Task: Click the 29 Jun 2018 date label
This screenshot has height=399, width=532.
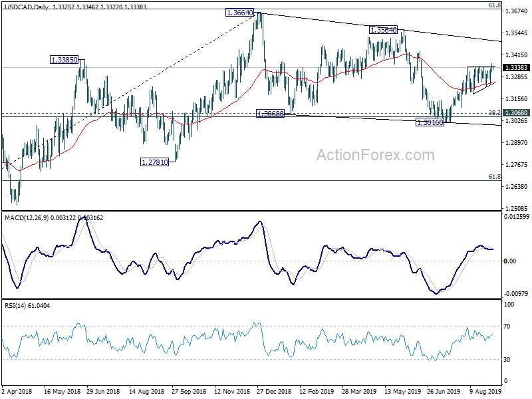Action: pyautogui.click(x=103, y=391)
